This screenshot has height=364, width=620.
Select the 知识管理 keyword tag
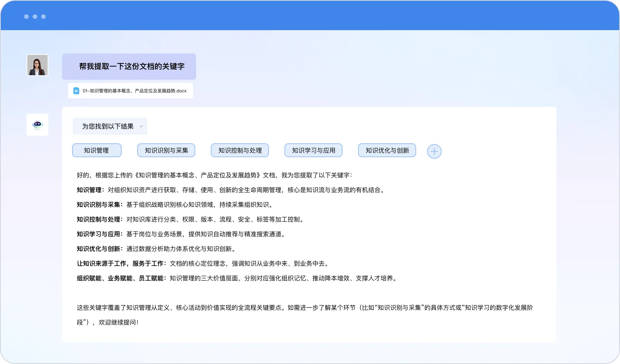click(x=97, y=150)
